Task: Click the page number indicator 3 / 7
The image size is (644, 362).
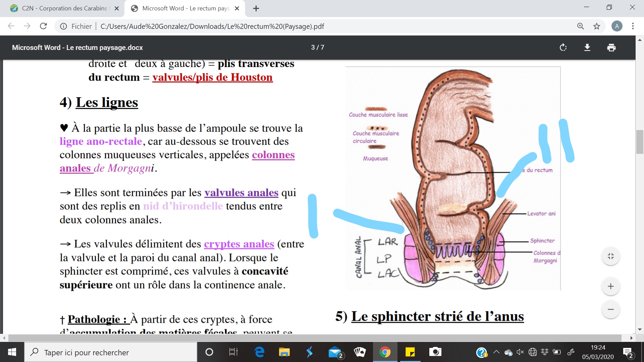Action: click(x=317, y=48)
